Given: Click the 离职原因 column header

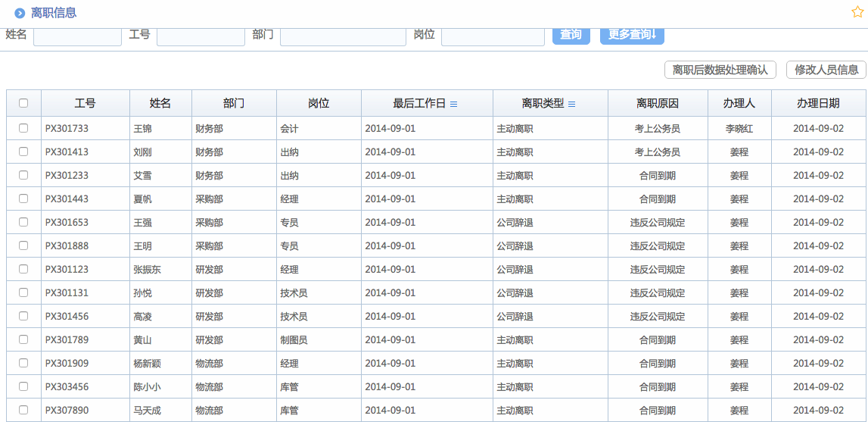Looking at the screenshot, I should pos(657,103).
